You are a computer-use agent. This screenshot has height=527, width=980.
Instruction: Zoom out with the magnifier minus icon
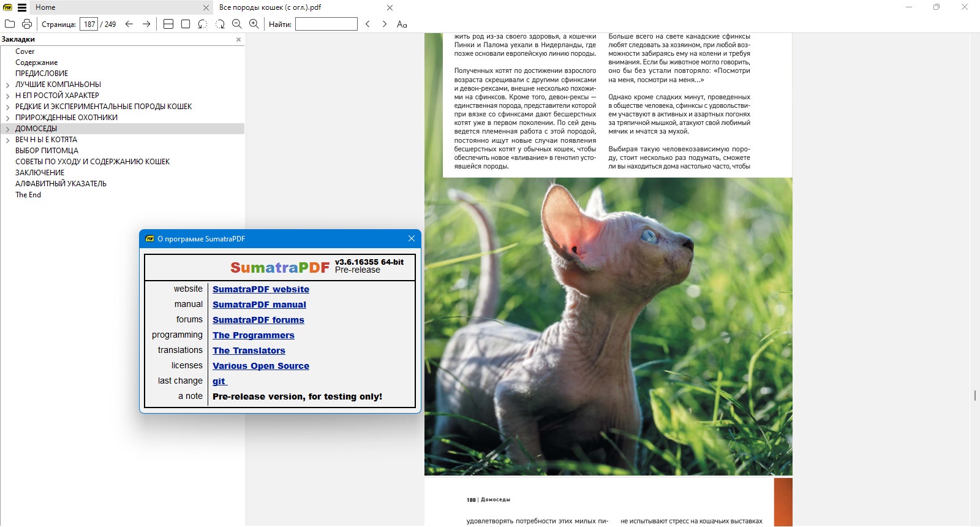coord(237,24)
